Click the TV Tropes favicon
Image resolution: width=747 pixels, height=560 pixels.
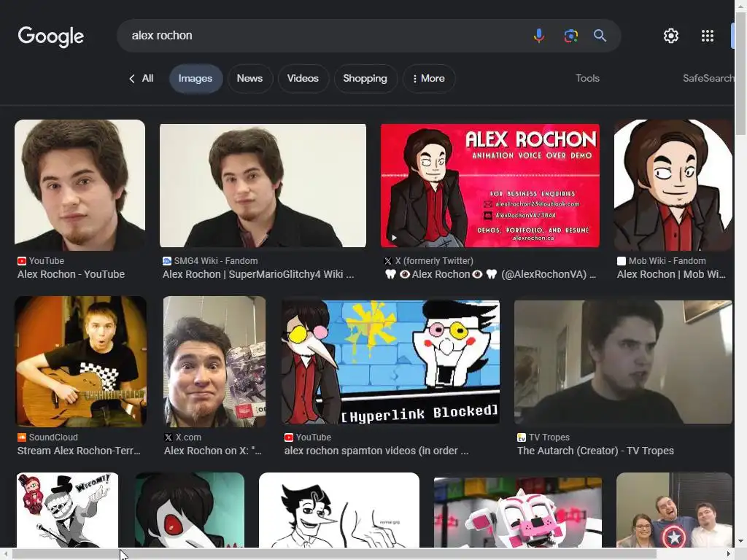[521, 437]
